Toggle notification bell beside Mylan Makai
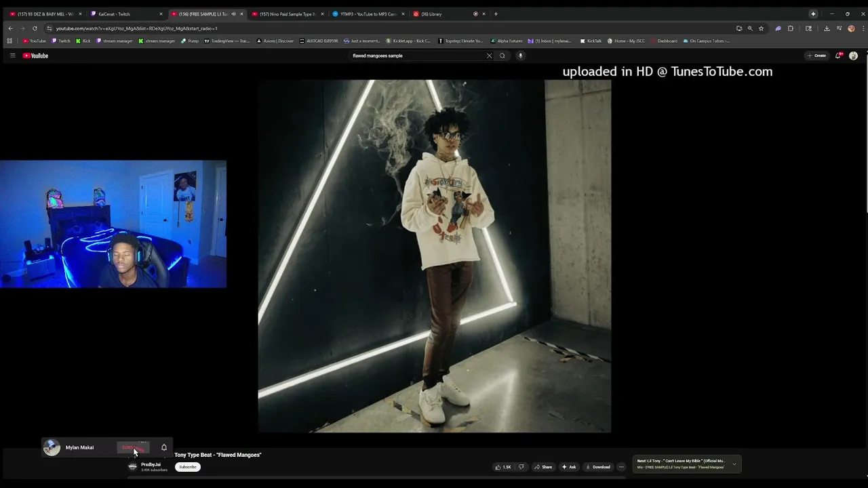The image size is (868, 488). pyautogui.click(x=164, y=447)
